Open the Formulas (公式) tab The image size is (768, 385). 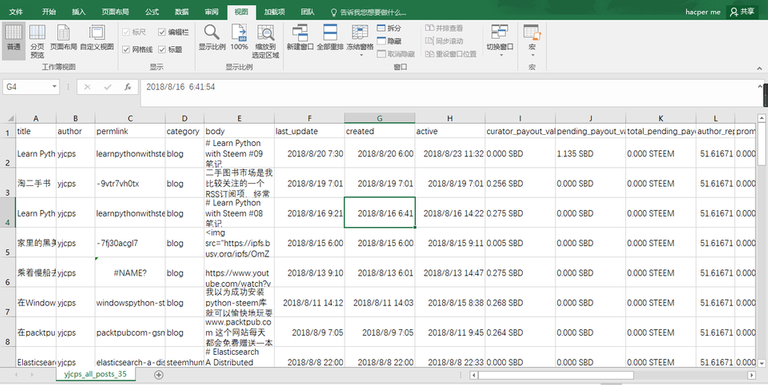click(152, 12)
